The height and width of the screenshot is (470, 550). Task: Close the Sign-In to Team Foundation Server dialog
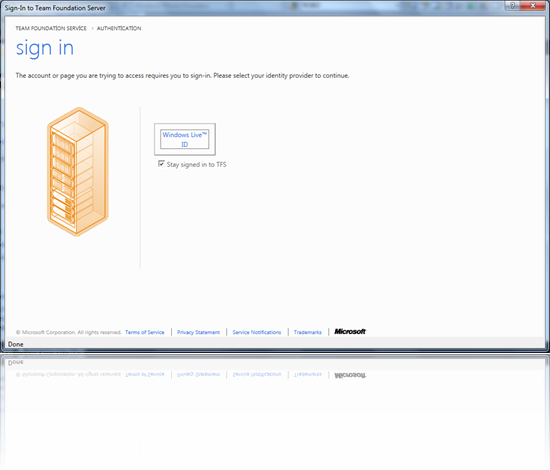(532, 5)
